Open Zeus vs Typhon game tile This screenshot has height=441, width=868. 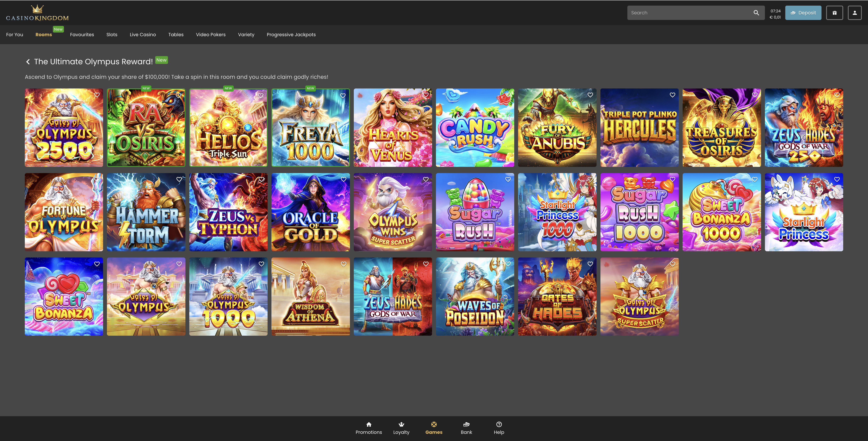[228, 212]
